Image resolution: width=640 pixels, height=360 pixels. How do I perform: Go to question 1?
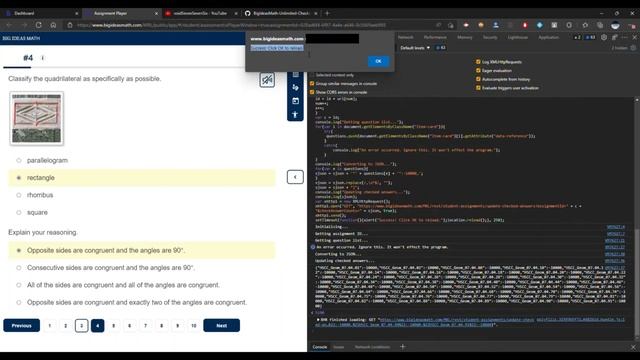(50, 325)
